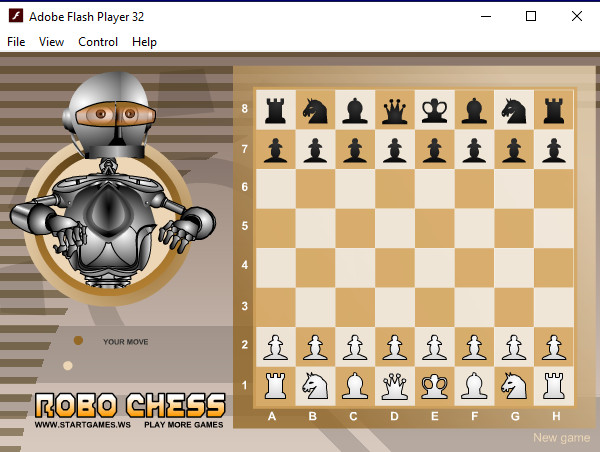Select the black queen on D8
Image resolution: width=600 pixels, height=452 pixels.
(x=395, y=110)
